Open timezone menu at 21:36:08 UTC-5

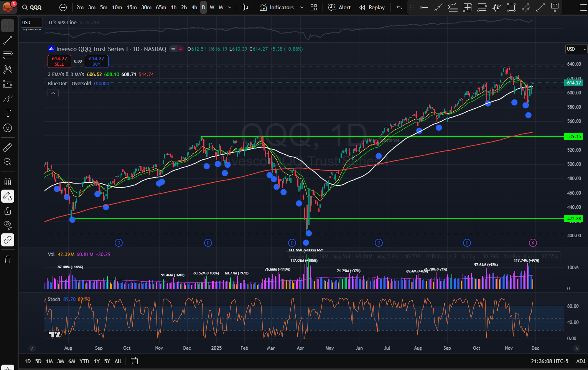550,361
